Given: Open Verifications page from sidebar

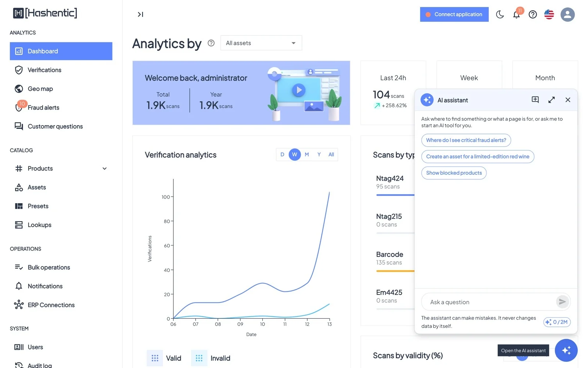Looking at the screenshot, I should 61,70.
